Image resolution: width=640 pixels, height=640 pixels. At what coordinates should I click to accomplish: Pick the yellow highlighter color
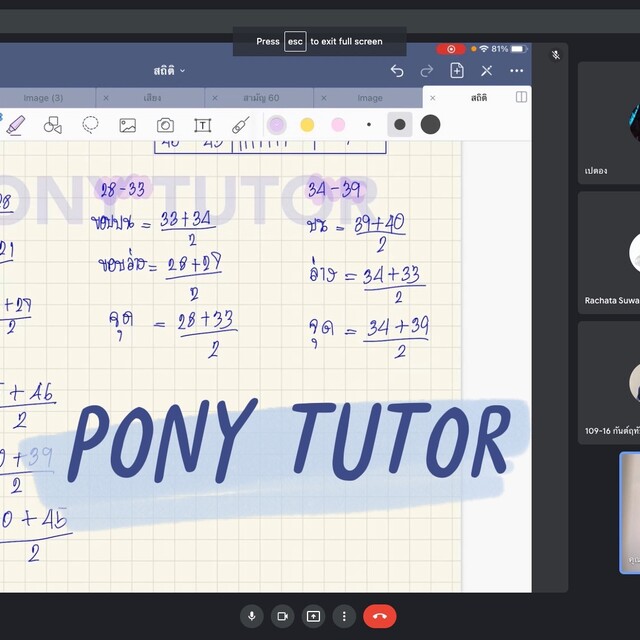tap(307, 125)
